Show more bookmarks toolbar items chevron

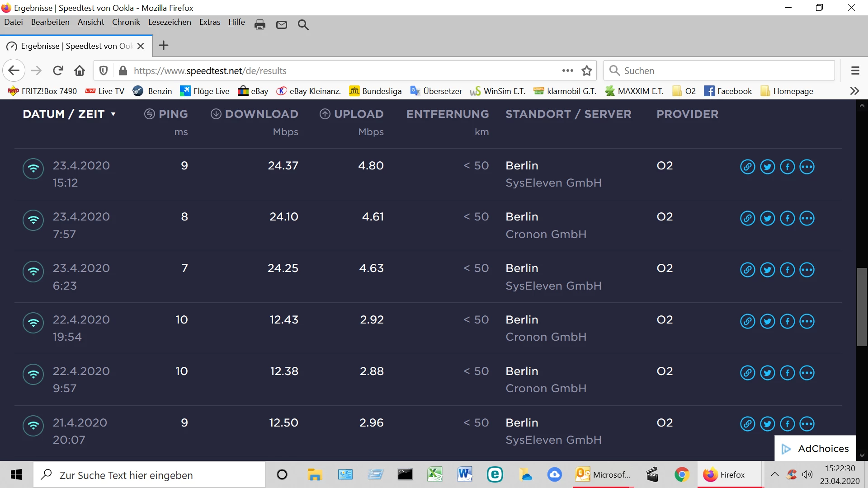(854, 91)
